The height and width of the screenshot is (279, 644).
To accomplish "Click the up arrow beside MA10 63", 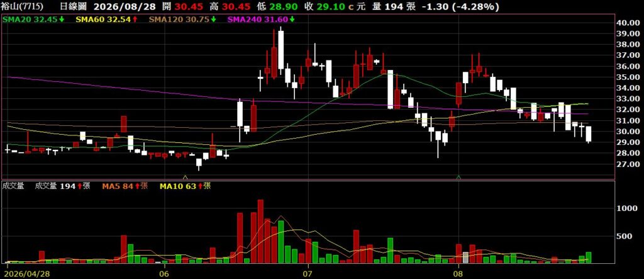I will tap(200, 186).
